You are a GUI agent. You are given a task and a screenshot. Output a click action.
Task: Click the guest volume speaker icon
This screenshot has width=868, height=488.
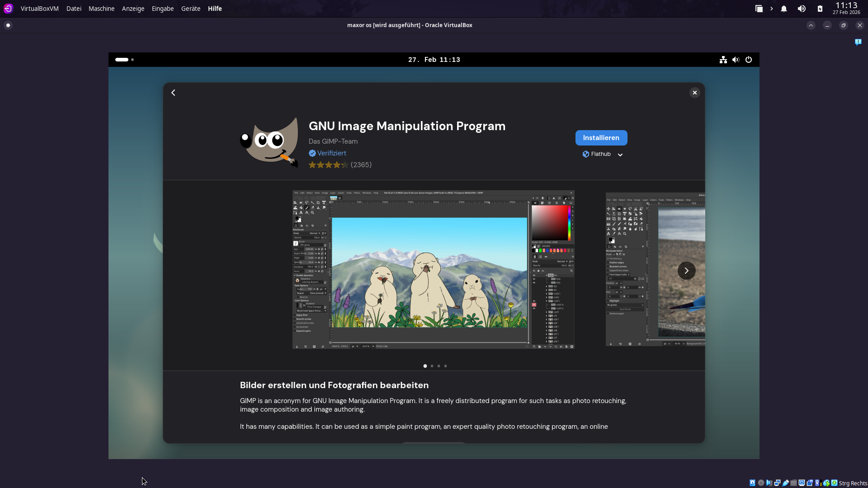pyautogui.click(x=736, y=60)
